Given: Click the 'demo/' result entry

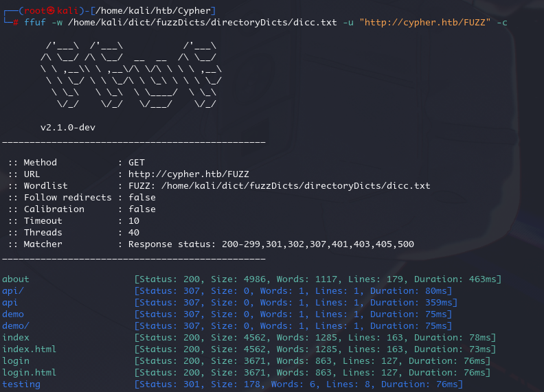Looking at the screenshot, I should [16, 326].
